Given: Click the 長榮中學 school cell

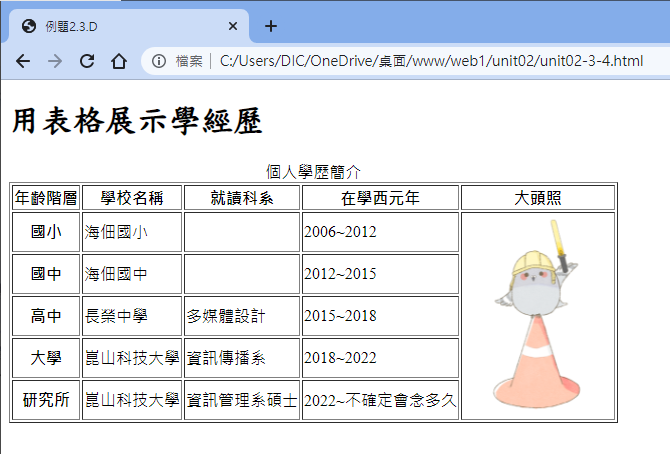Looking at the screenshot, I should [116, 316].
